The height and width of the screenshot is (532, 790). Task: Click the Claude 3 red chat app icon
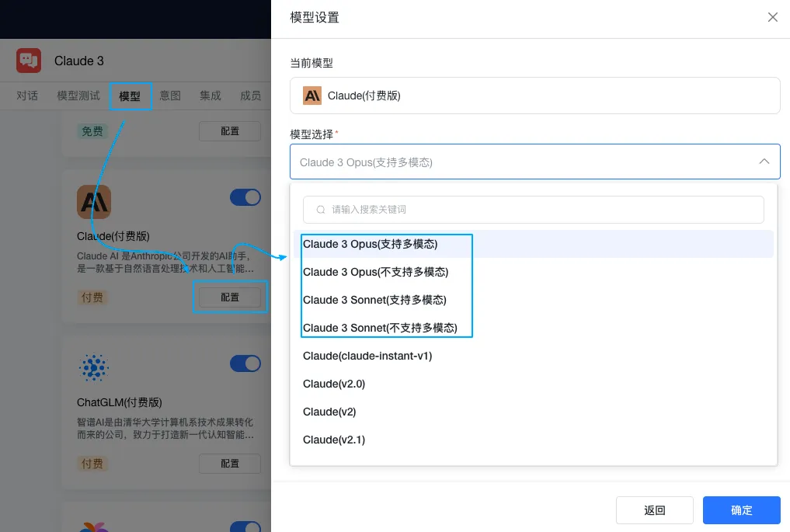coord(28,61)
